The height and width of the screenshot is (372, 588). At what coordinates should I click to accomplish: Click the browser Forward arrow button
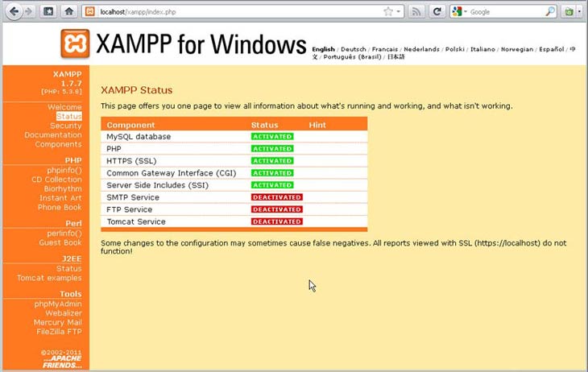[28, 11]
